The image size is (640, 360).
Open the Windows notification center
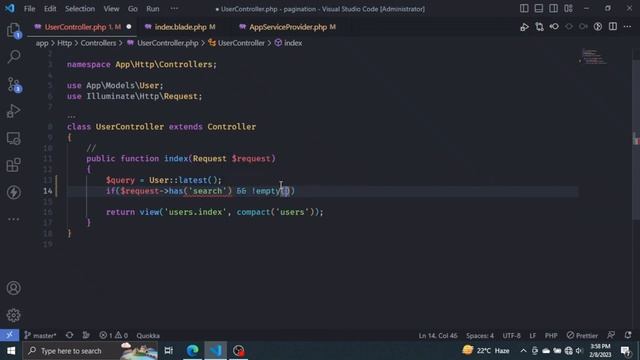pyautogui.click(x=625, y=351)
